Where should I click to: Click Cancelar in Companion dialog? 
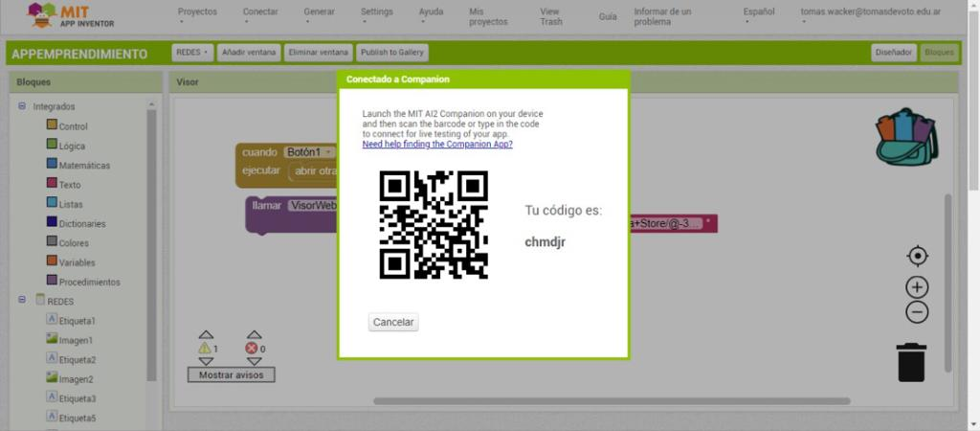(x=393, y=322)
